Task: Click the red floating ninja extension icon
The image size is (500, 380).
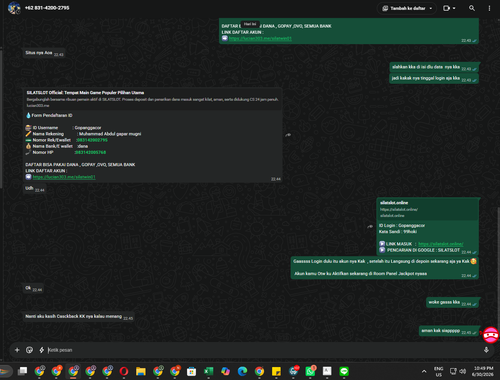Action: click(x=491, y=335)
